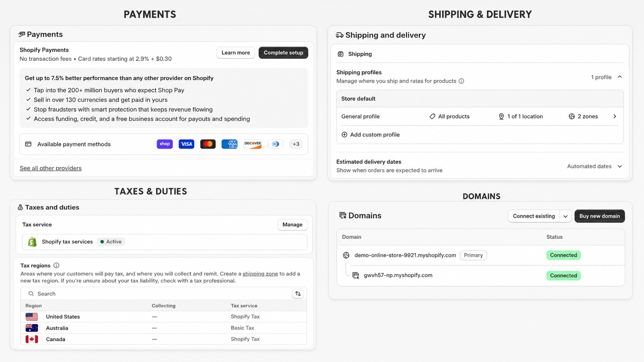Screen dimensions: 644x362
Task: Select the United States region row
Action: [x=164, y=317]
